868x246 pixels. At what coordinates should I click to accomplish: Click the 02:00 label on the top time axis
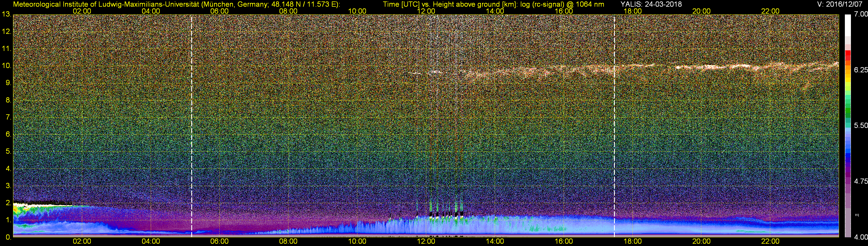point(82,11)
